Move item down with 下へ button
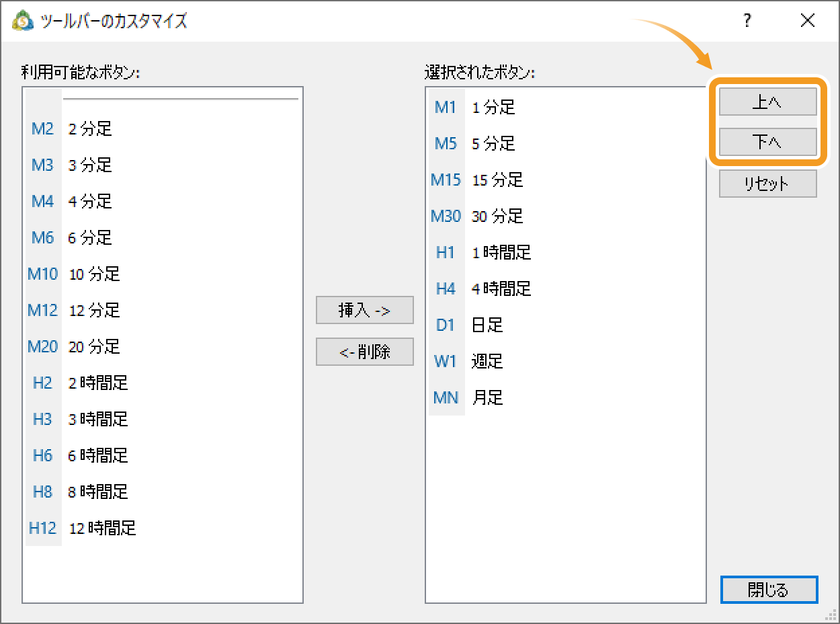 [x=767, y=143]
